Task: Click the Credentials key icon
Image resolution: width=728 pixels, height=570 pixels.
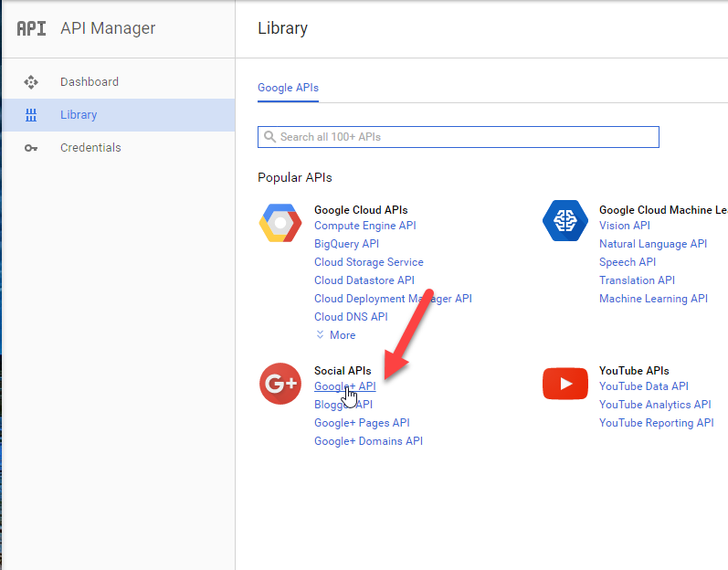Action: (31, 148)
